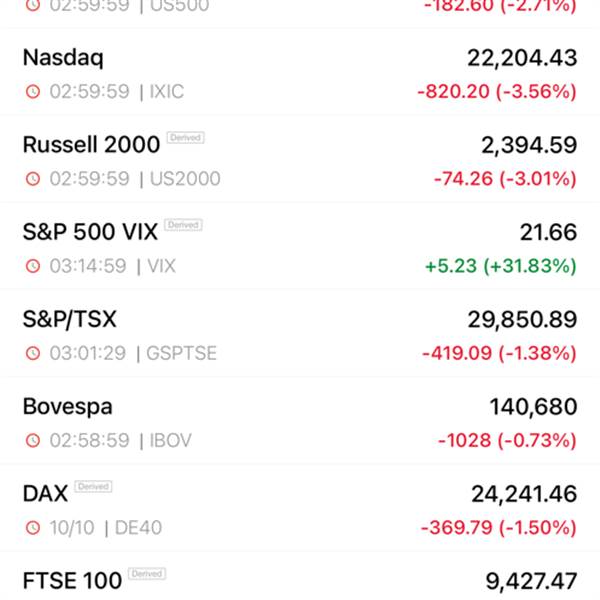Image resolution: width=600 pixels, height=600 pixels.
Task: Tap the clock icon in the DAX row
Action: pos(33,527)
